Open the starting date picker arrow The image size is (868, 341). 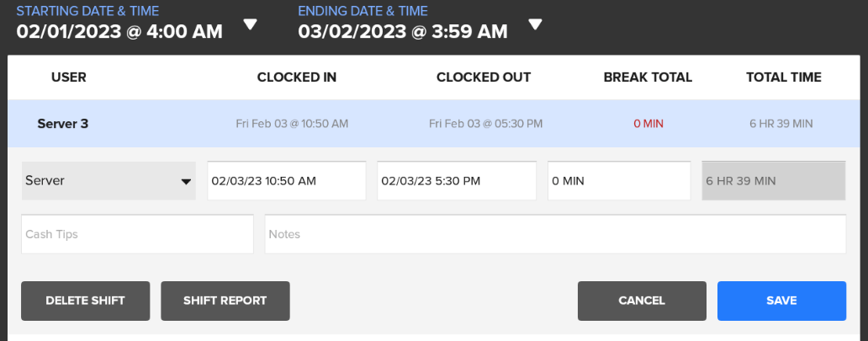[x=250, y=24]
